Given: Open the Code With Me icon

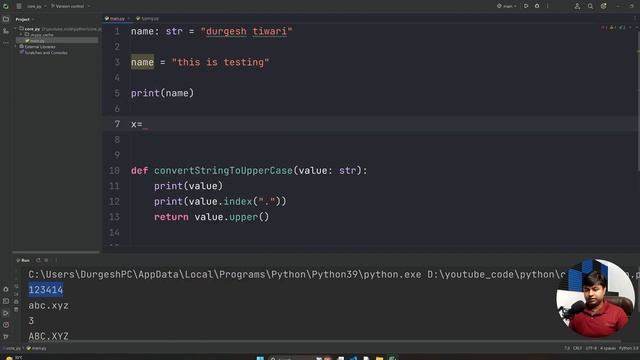Looking at the screenshot, I should click(x=577, y=6).
